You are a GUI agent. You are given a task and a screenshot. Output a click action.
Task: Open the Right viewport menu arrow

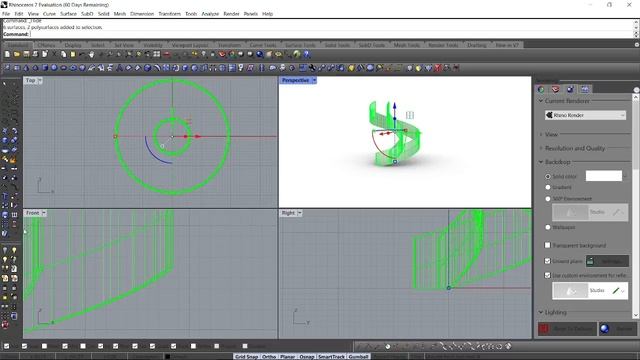click(300, 213)
